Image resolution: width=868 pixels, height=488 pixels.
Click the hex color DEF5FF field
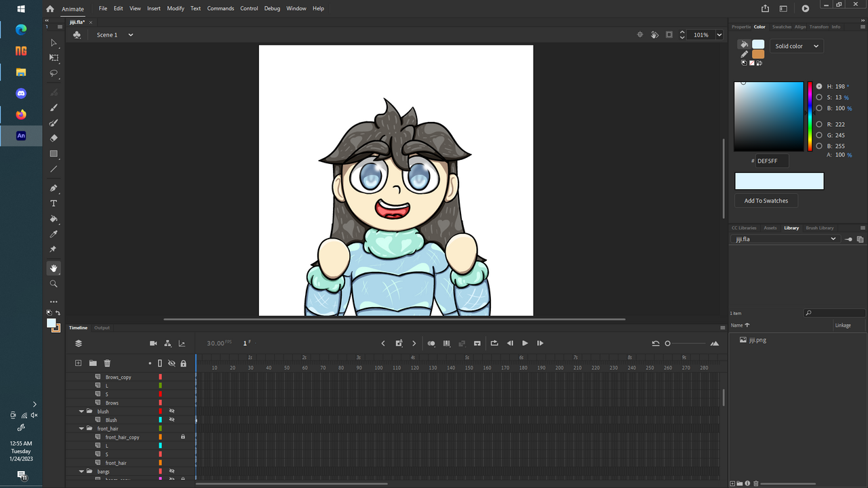[x=772, y=161]
